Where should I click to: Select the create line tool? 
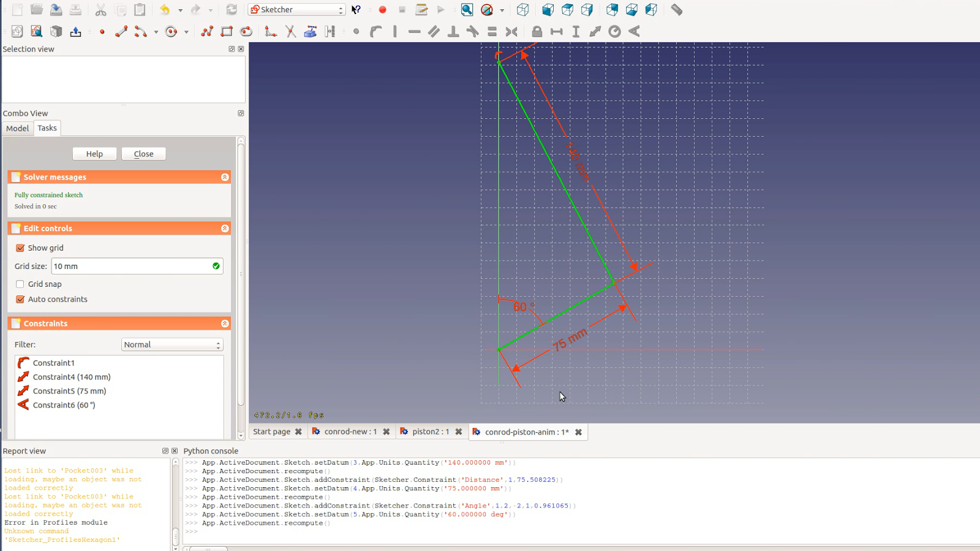pos(121,31)
